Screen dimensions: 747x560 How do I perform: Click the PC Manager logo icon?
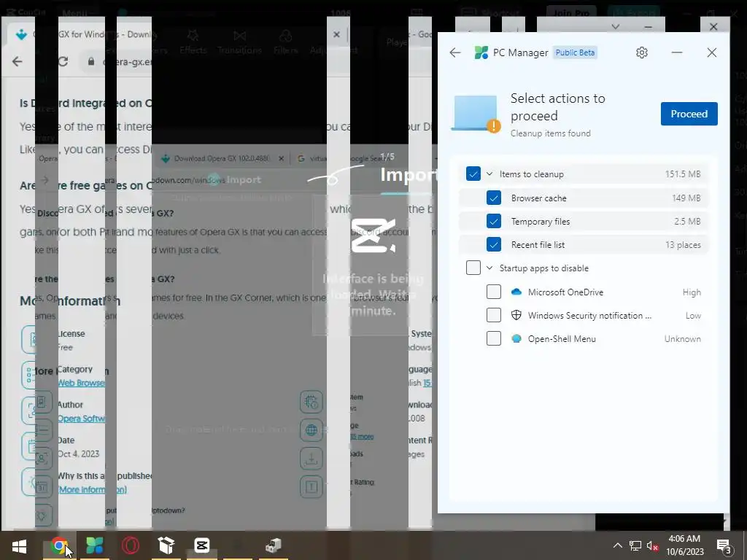(x=481, y=52)
